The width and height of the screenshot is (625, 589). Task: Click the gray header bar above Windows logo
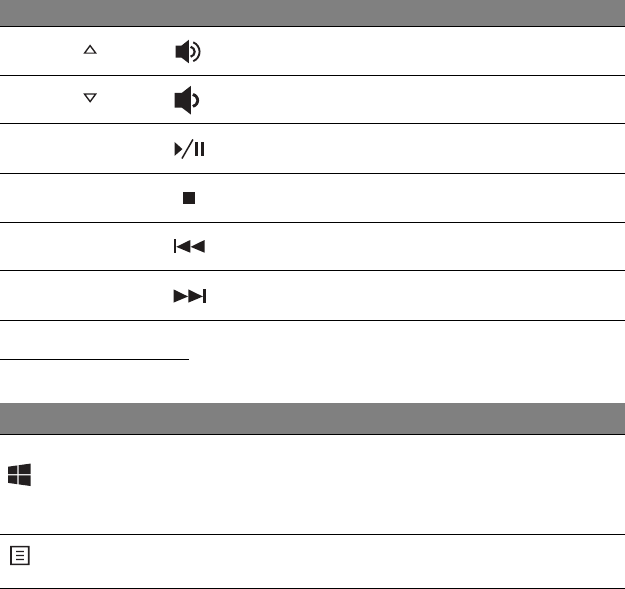[312, 418]
